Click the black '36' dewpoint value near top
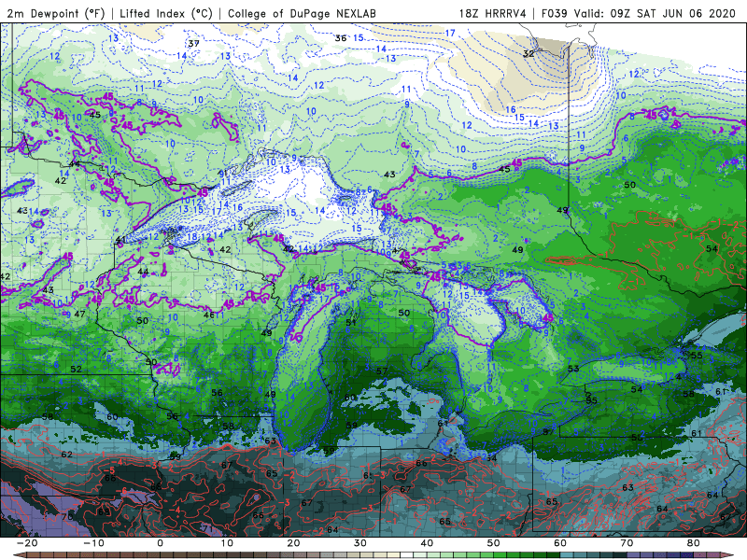Viewport: 747px width, 560px height. [x=341, y=38]
